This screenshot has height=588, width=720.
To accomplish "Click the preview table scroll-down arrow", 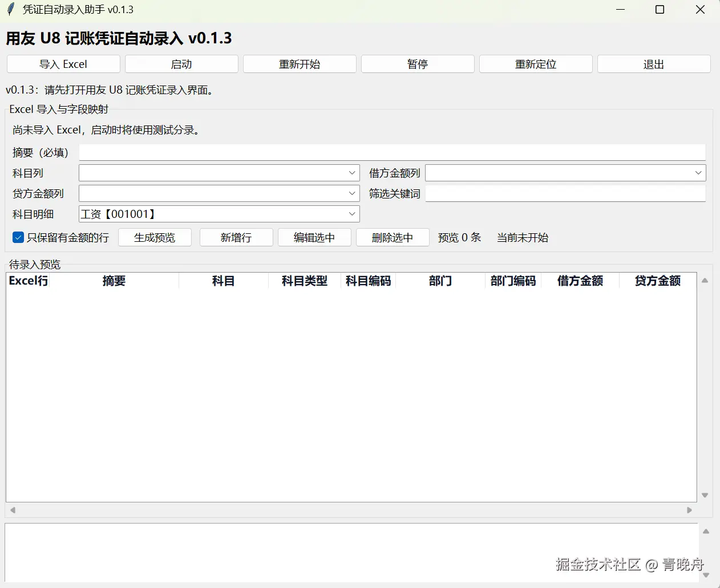I will click(705, 495).
